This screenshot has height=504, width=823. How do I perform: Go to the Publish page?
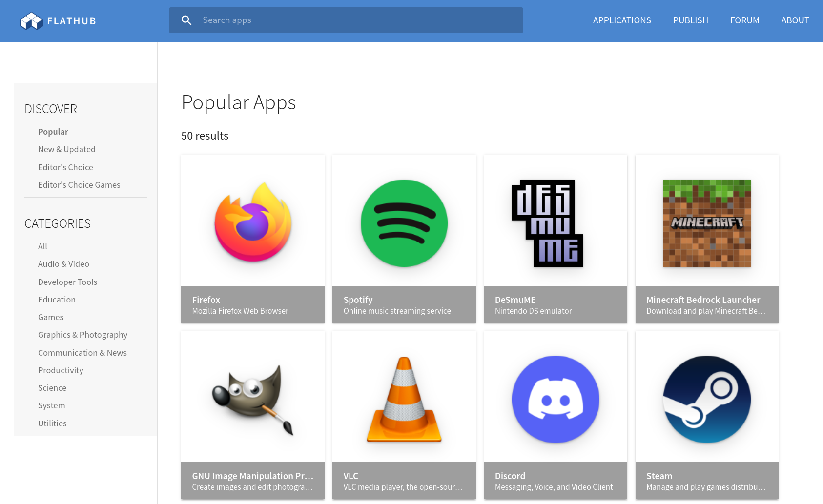(x=690, y=20)
